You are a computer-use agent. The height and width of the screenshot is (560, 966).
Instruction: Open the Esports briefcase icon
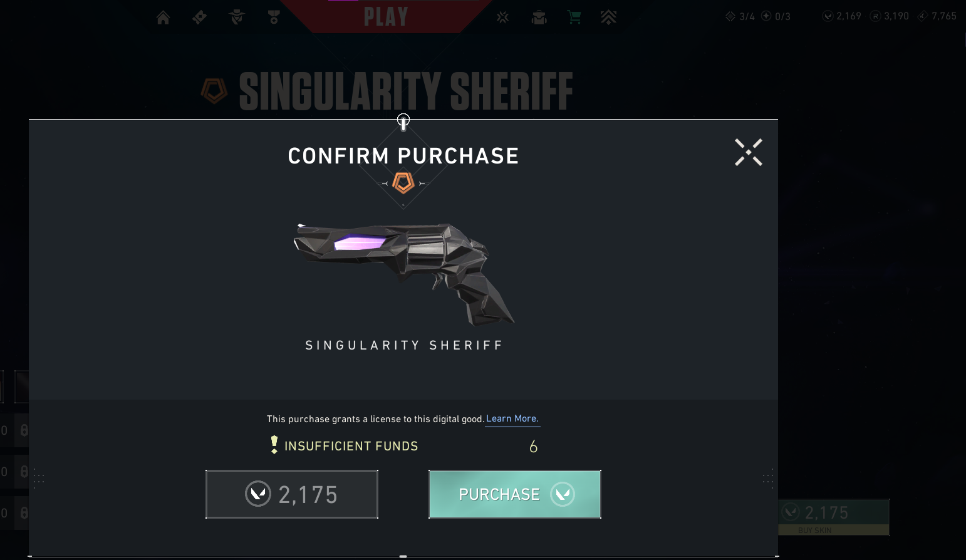[539, 18]
